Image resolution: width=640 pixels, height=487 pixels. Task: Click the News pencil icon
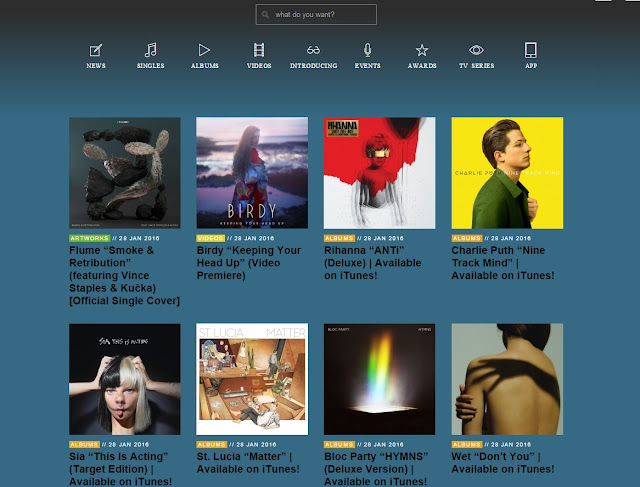click(96, 50)
